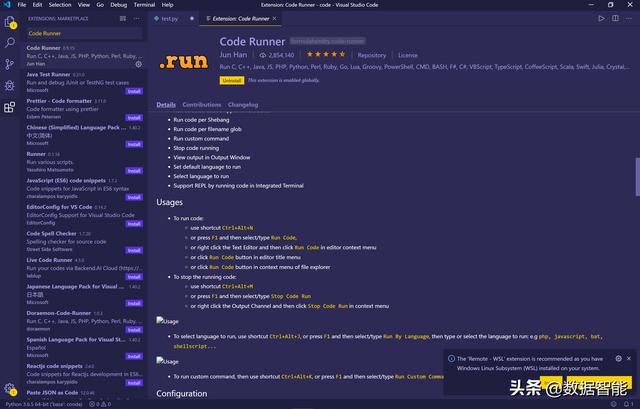The image size is (640, 409).
Task: Click the five-star rating of Code Runner
Action: [x=326, y=54]
